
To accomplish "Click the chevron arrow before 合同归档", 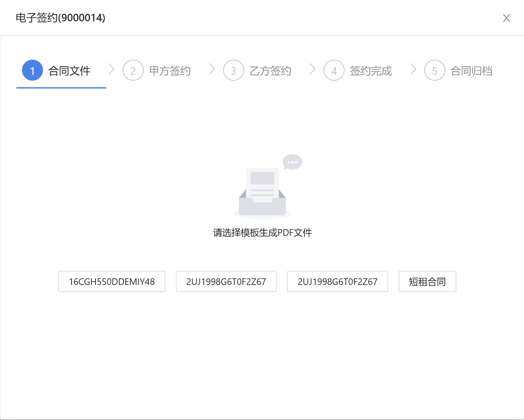I will [x=413, y=69].
